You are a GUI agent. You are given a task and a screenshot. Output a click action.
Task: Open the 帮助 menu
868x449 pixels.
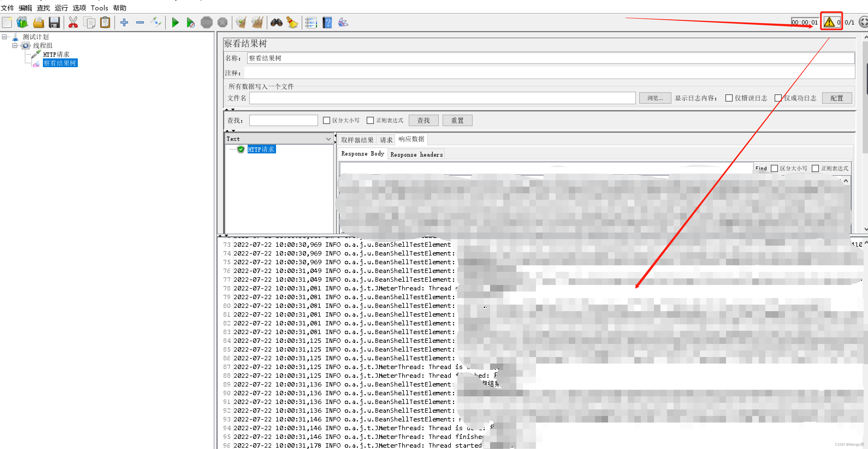pos(120,8)
